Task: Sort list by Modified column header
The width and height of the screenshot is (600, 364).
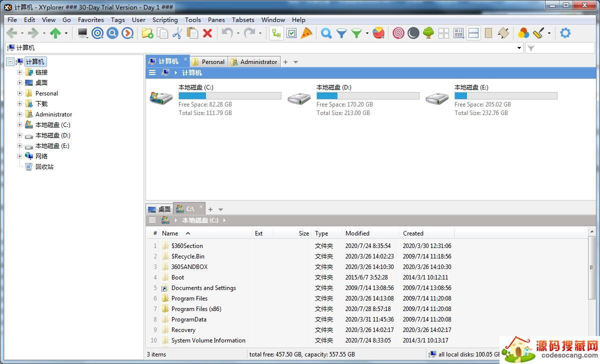Action: tap(357, 233)
